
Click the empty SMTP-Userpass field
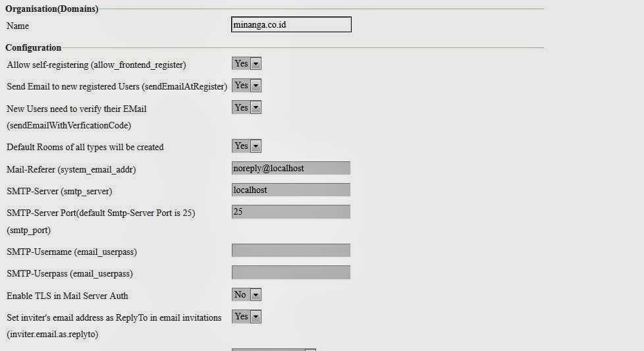(291, 273)
